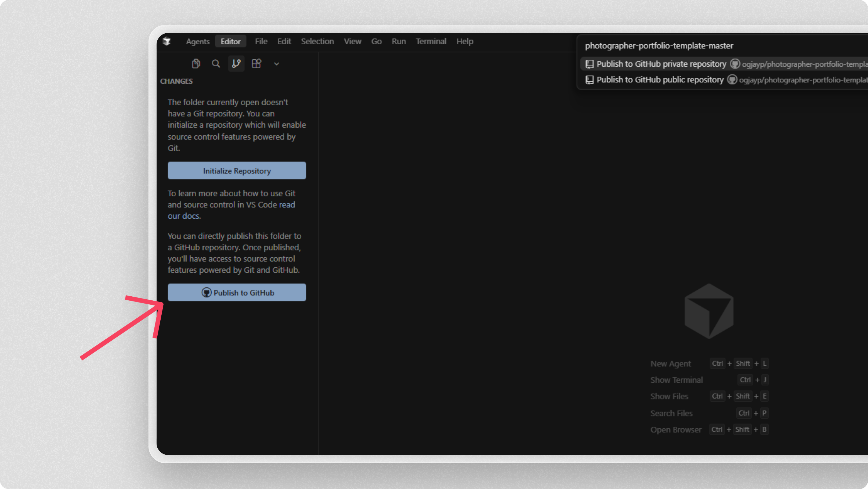The height and width of the screenshot is (489, 868).
Task: Switch to the Editor tab
Action: 230,41
